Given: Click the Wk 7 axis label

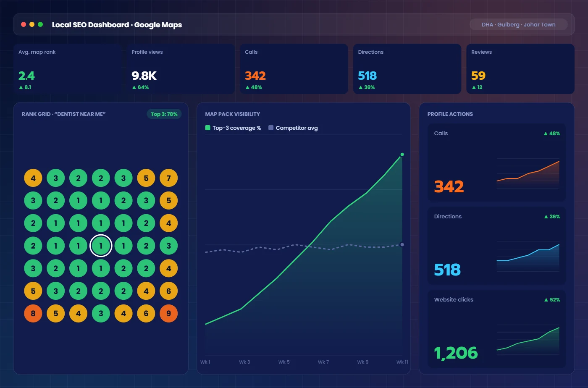Looking at the screenshot, I should (323, 362).
